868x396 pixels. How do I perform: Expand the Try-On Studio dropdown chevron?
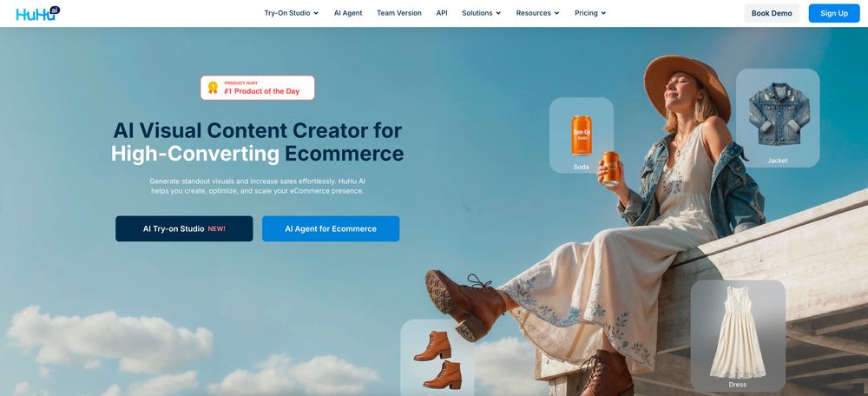(x=316, y=13)
